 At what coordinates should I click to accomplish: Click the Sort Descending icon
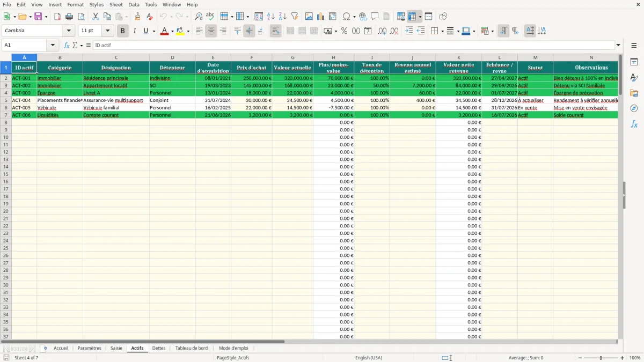(x=283, y=17)
